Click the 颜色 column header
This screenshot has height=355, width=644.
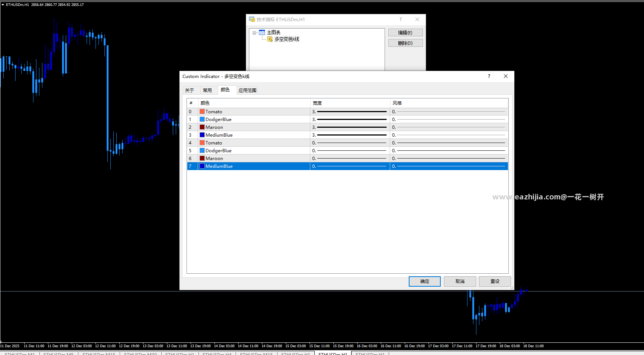pos(254,103)
